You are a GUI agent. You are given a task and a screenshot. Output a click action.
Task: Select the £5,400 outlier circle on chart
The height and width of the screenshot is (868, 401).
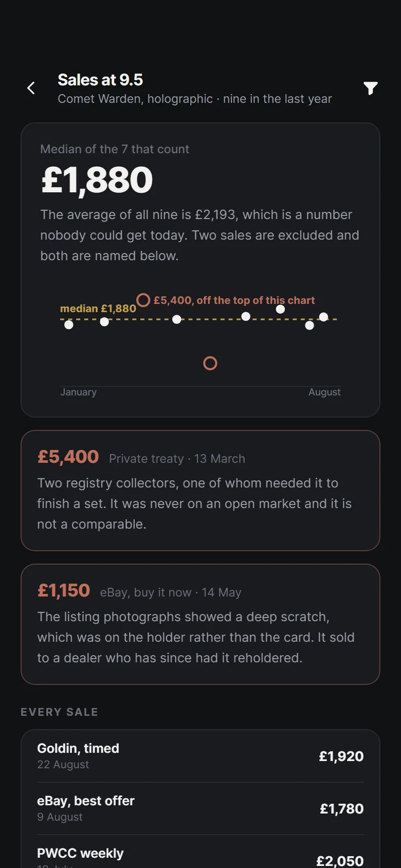pos(143,300)
